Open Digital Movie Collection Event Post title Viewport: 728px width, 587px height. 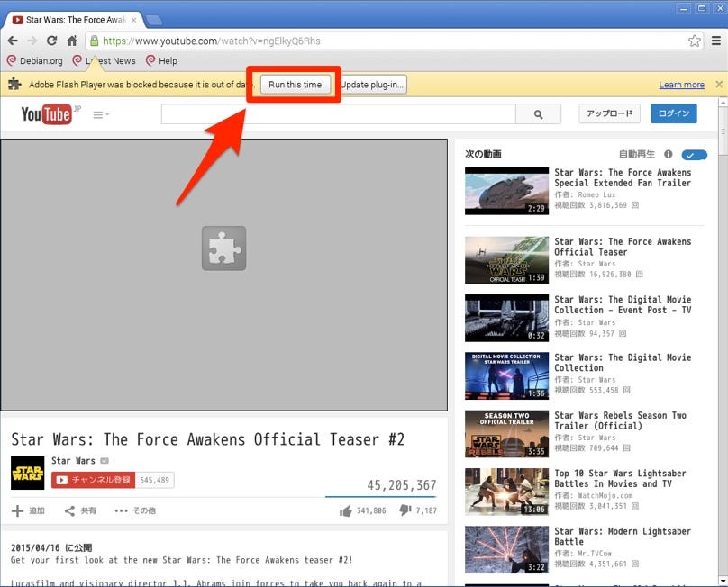click(623, 305)
